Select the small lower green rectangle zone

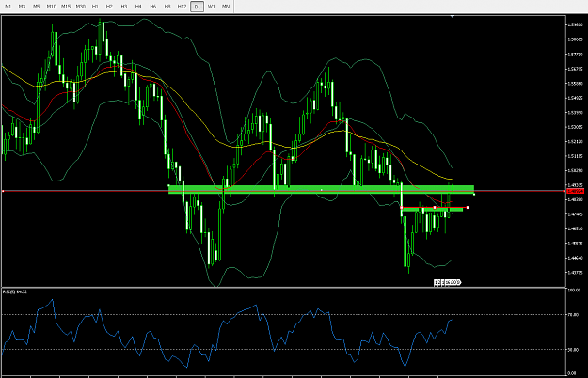coord(432,210)
